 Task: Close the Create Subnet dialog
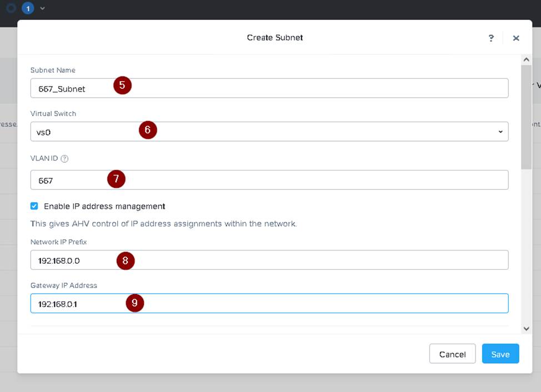(516, 38)
